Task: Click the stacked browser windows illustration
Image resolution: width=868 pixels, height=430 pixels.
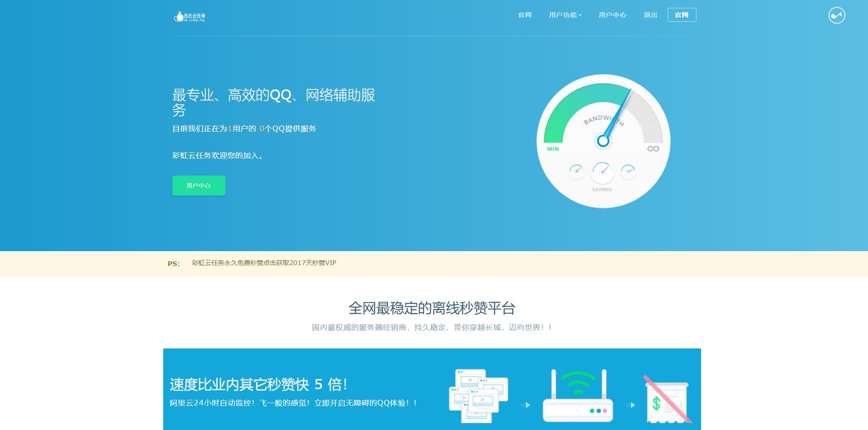Action: pos(478,396)
